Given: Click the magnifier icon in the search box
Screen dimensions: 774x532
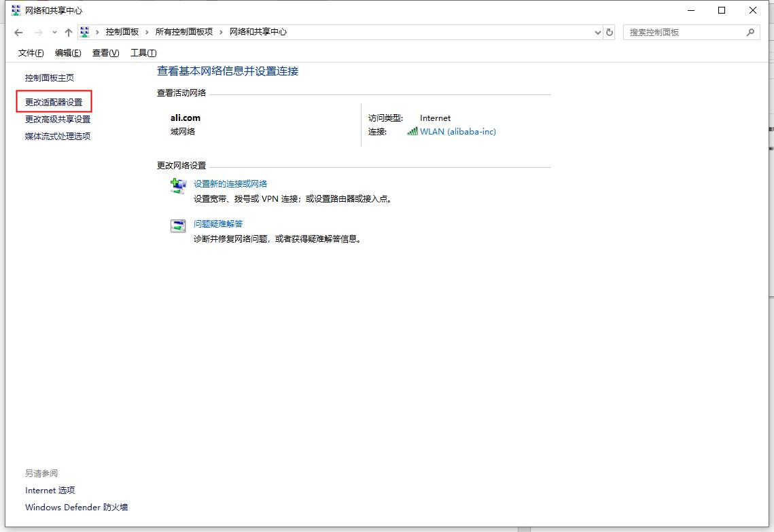Looking at the screenshot, I should tap(750, 32).
